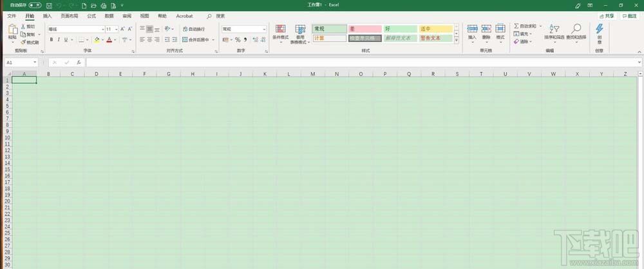Screen dimensions: 644x269
Task: Toggle Wrap Text (自动换行)
Action: 193,29
